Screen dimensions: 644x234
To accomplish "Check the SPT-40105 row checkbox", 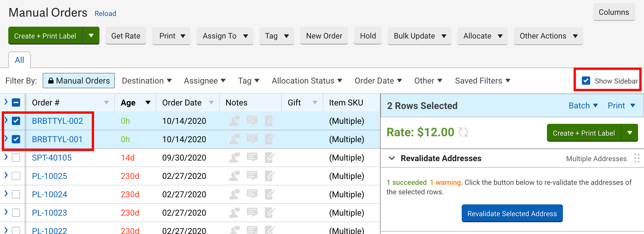I will (16, 158).
